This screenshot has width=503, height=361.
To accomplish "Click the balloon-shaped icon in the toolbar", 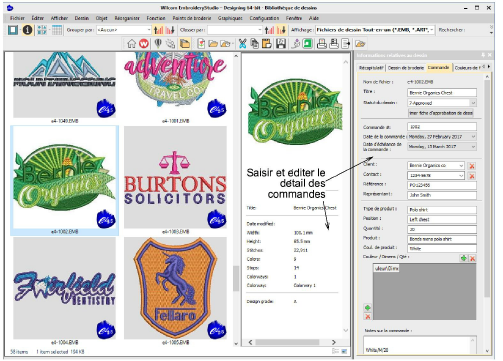I will (158, 44).
